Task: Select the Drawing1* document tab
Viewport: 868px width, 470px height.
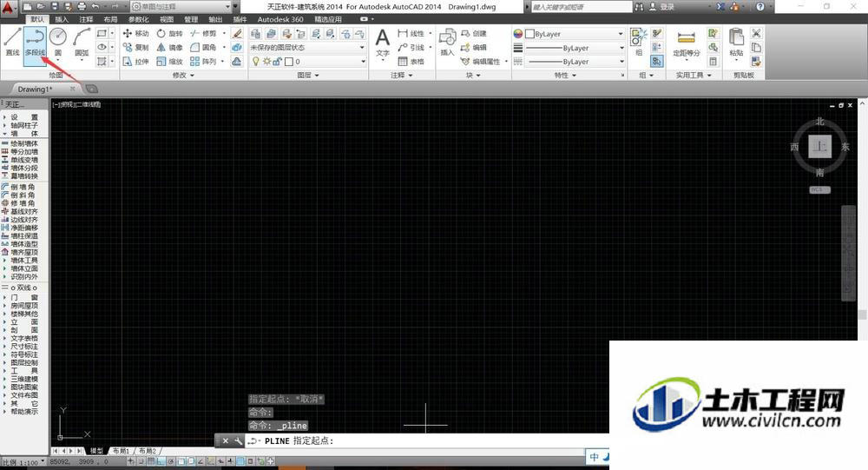Action: coord(35,89)
